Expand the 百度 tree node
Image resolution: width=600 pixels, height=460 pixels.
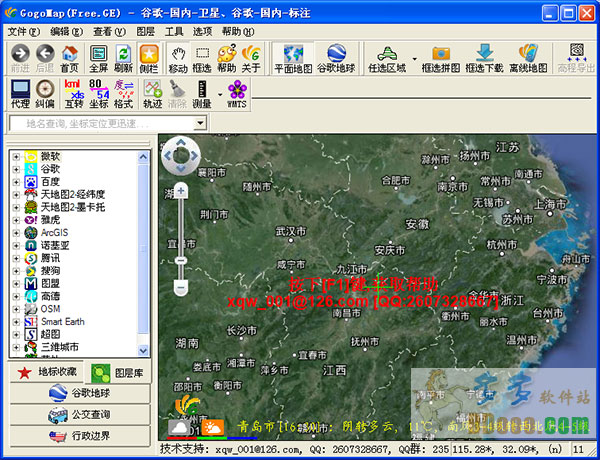click(16, 182)
